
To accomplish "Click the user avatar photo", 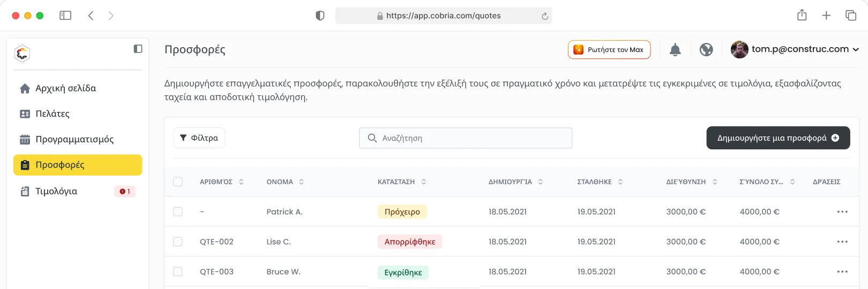I will [739, 49].
